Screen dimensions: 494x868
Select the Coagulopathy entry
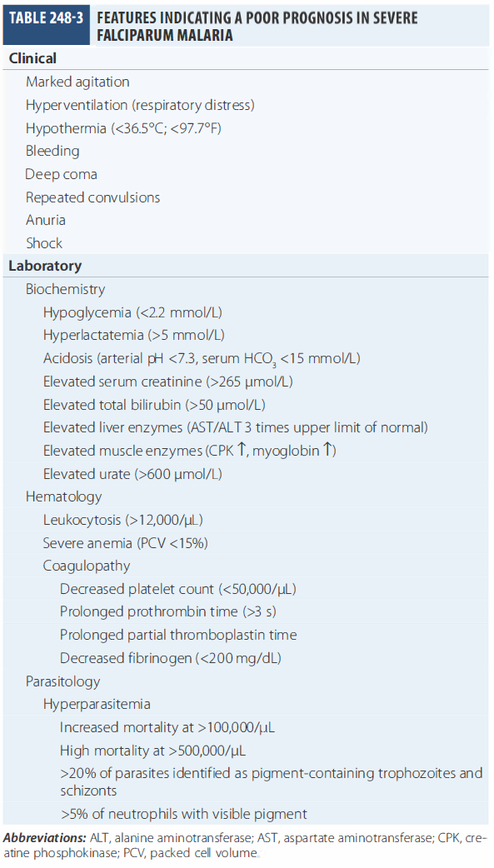[87, 566]
